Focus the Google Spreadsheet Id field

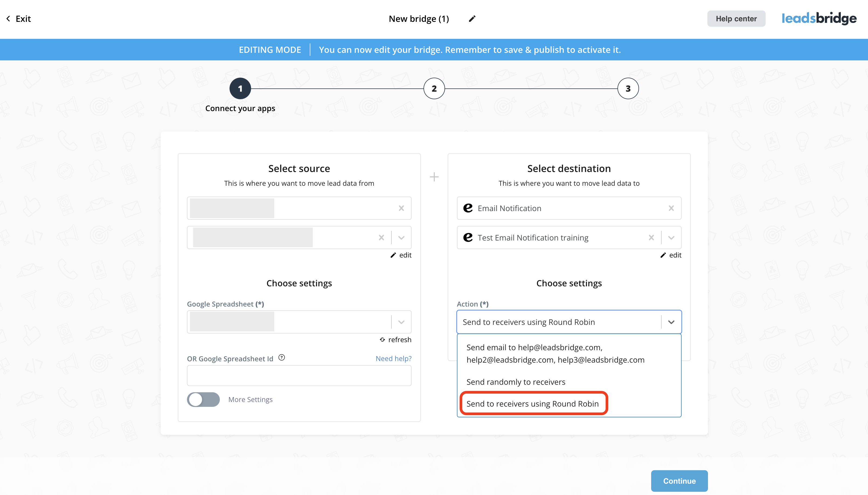coord(299,376)
